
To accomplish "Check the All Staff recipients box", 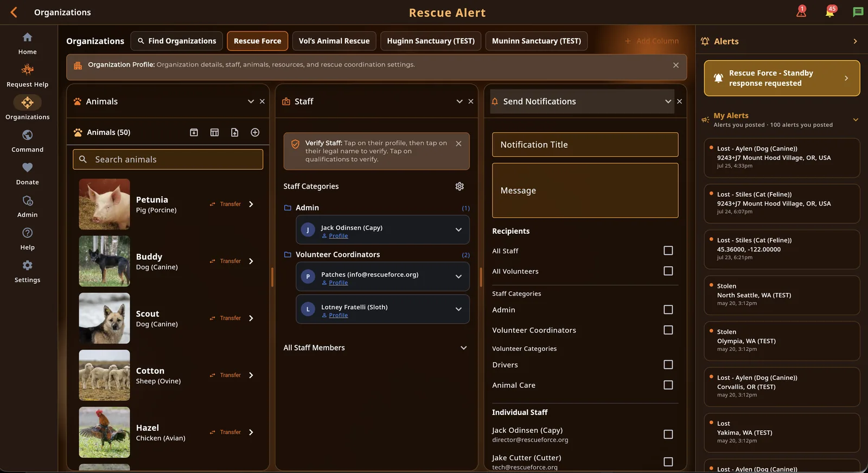I will (668, 251).
